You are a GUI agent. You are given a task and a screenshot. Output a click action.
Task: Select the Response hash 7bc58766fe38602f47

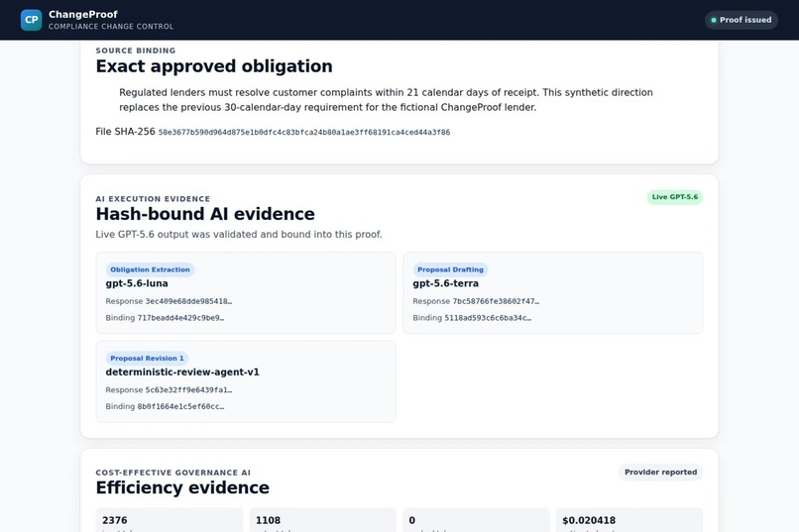pyautogui.click(x=496, y=301)
